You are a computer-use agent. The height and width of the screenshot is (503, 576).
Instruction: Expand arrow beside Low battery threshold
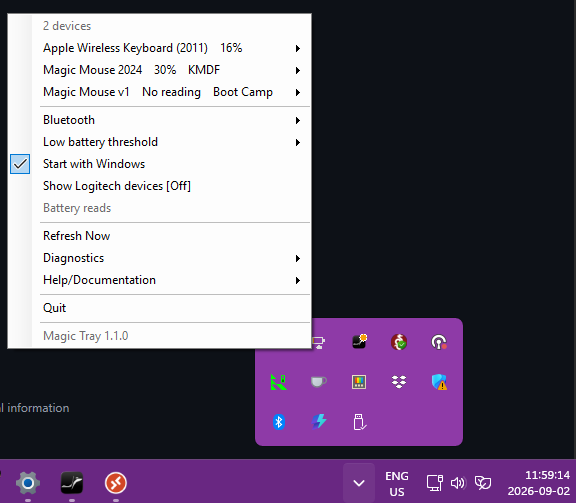tap(298, 143)
